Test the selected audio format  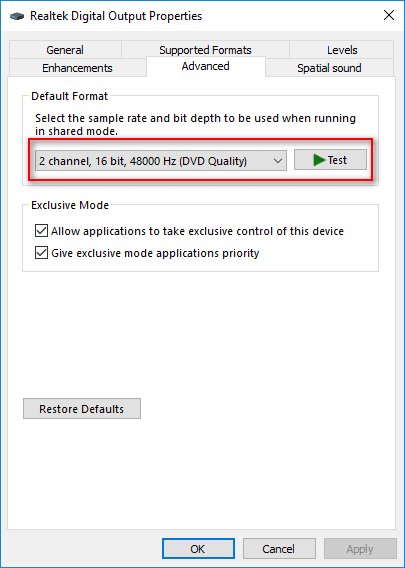330,160
